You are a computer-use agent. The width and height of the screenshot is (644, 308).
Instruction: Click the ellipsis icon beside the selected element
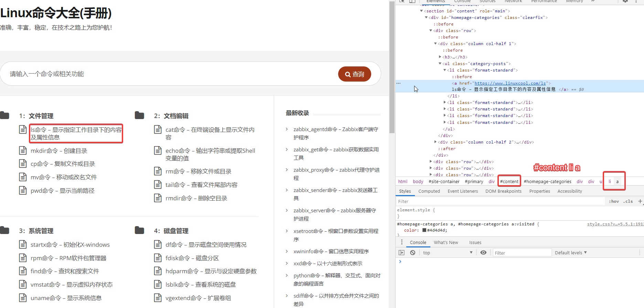[x=398, y=83]
